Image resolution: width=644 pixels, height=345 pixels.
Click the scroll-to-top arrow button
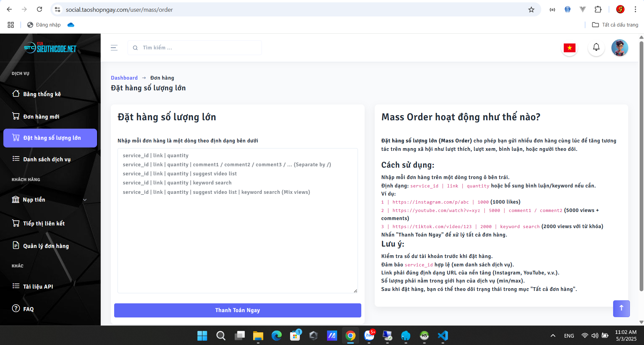621,308
